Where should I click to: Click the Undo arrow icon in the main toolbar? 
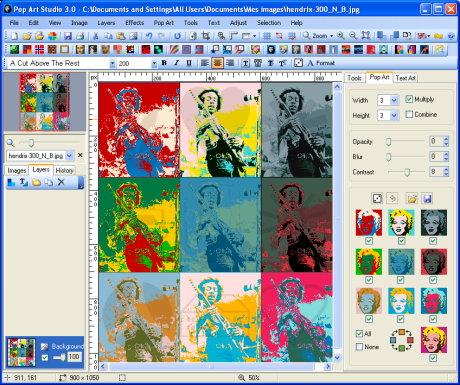click(x=149, y=36)
